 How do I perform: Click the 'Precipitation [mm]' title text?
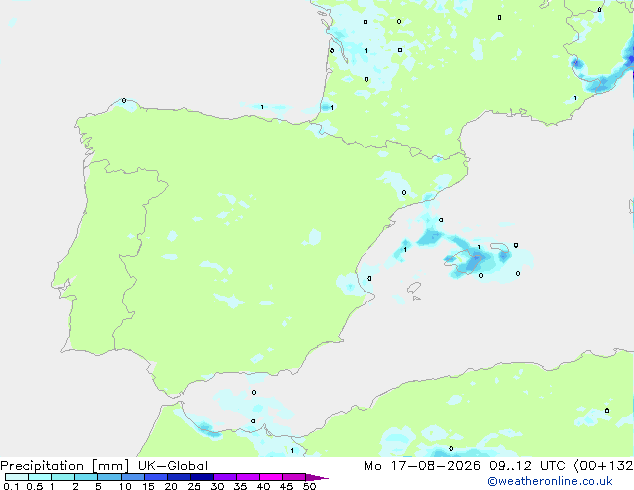pyautogui.click(x=64, y=466)
